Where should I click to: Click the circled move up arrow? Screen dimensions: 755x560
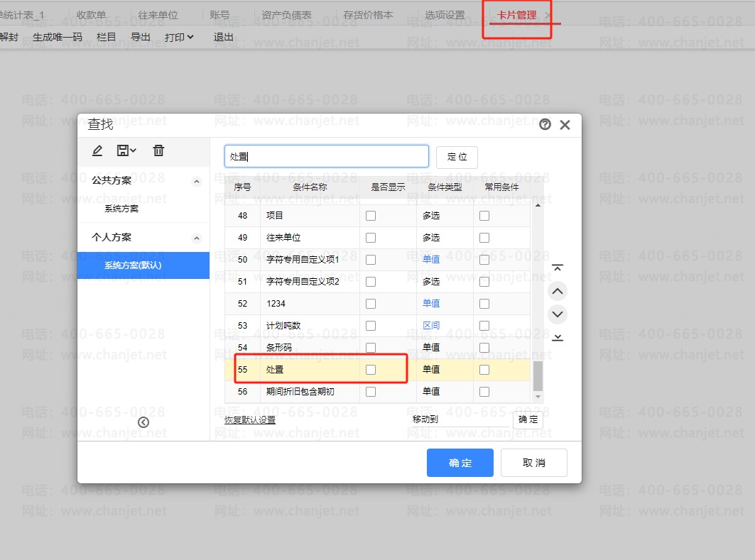tap(558, 291)
